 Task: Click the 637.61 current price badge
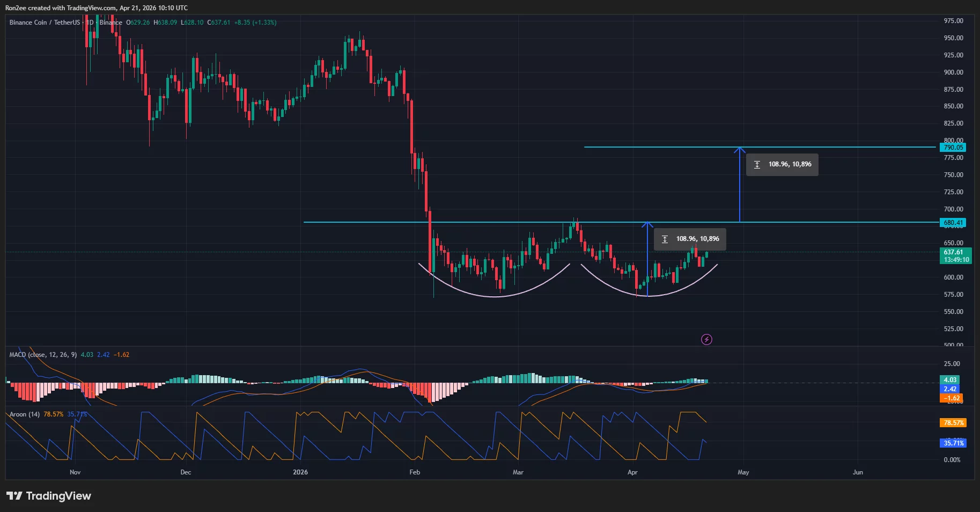pos(957,251)
